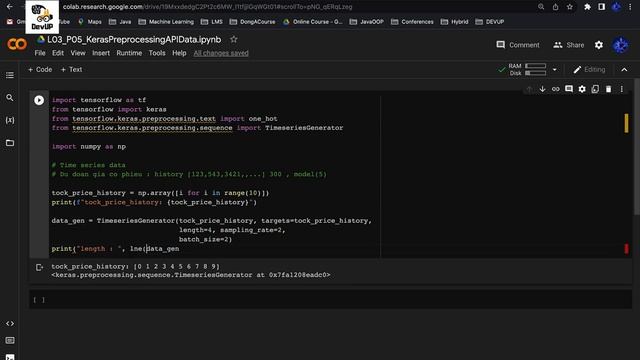
Task: Move cell down arrow
Action: coord(542,89)
